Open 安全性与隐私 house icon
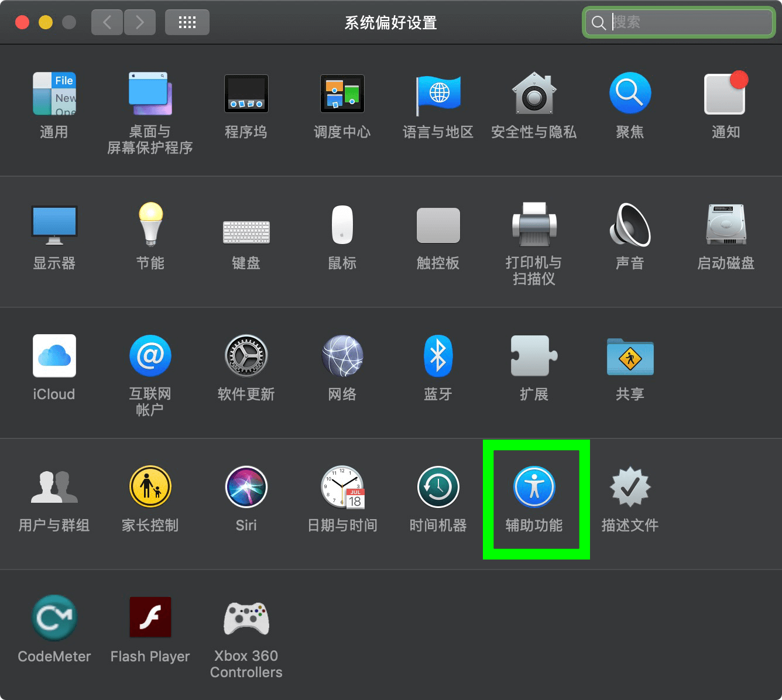782x700 pixels. coord(534,94)
